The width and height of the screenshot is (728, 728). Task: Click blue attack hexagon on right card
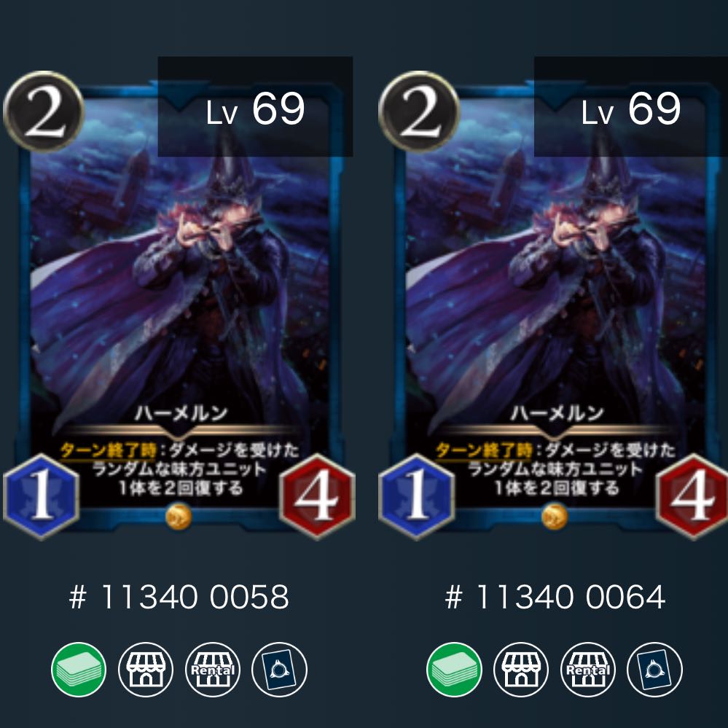point(417,497)
